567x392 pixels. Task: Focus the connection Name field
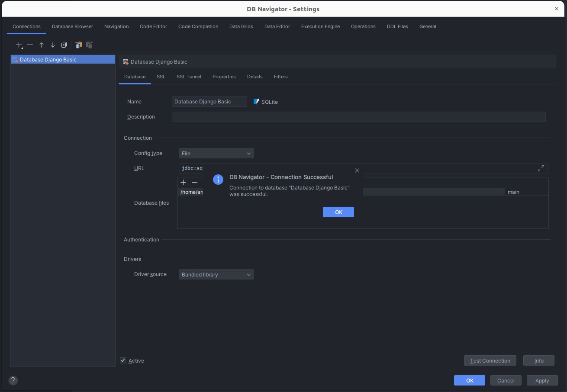pyautogui.click(x=209, y=102)
